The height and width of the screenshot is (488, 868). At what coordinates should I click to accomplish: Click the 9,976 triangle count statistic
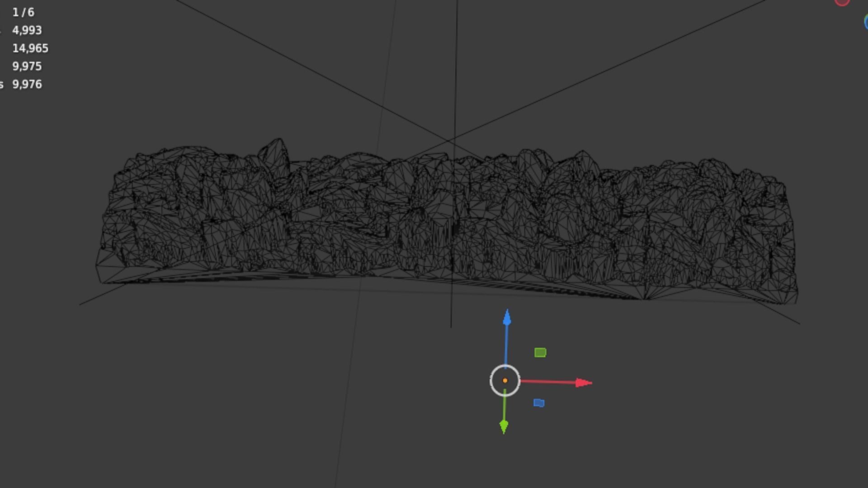pyautogui.click(x=27, y=84)
